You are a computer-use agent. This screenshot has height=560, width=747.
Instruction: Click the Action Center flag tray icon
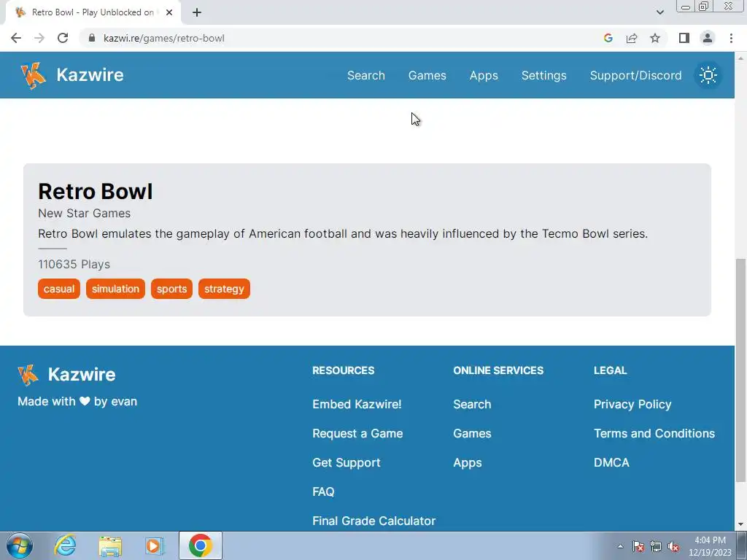638,546
